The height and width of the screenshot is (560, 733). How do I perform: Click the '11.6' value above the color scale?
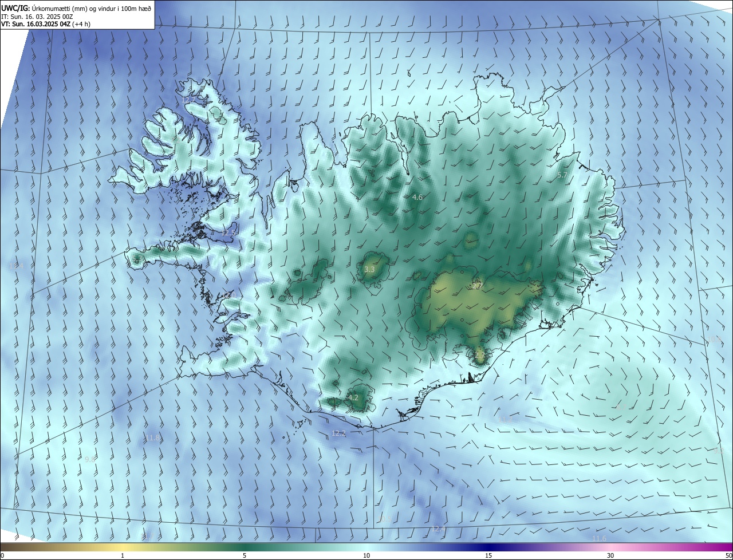[x=599, y=538]
